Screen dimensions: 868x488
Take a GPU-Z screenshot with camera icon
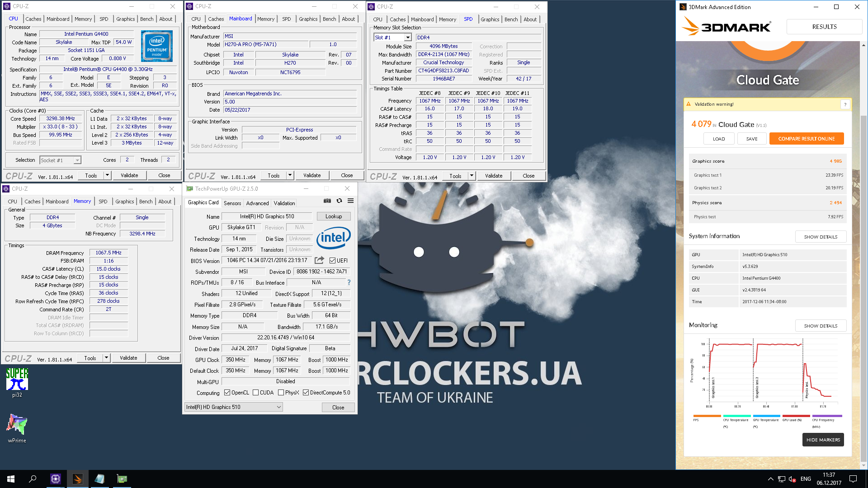pos(327,201)
